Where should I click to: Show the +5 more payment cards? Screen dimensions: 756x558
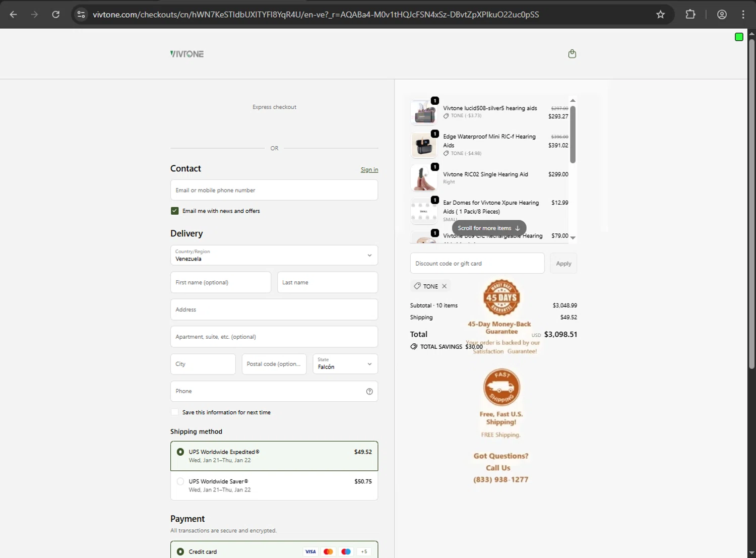coord(364,552)
